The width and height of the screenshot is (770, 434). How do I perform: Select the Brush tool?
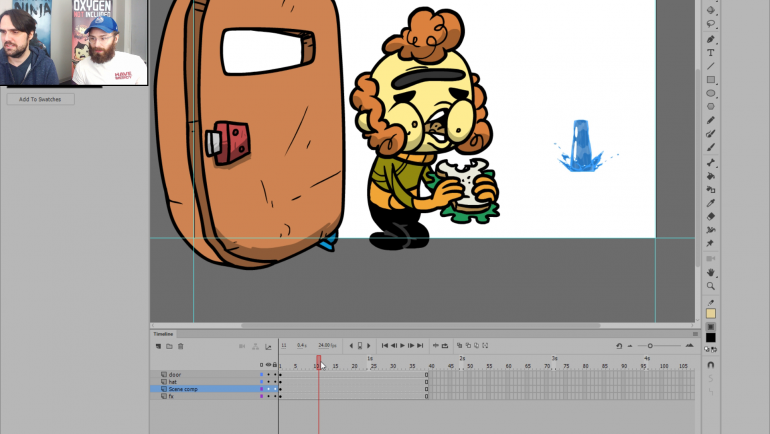pyautogui.click(x=711, y=147)
